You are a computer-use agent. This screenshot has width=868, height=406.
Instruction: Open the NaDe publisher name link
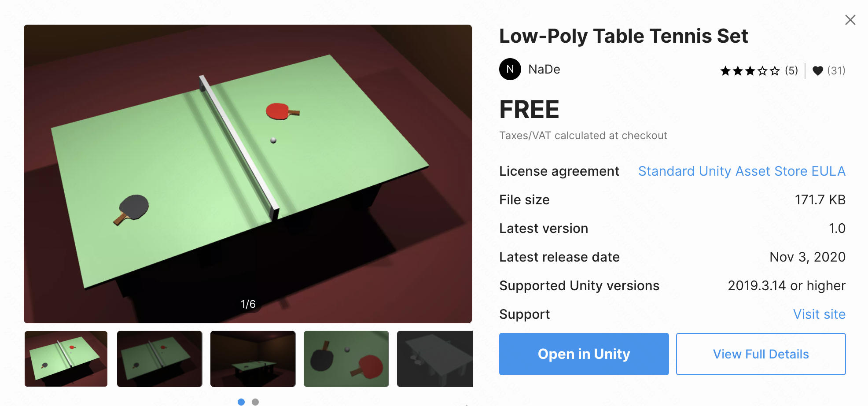tap(544, 70)
